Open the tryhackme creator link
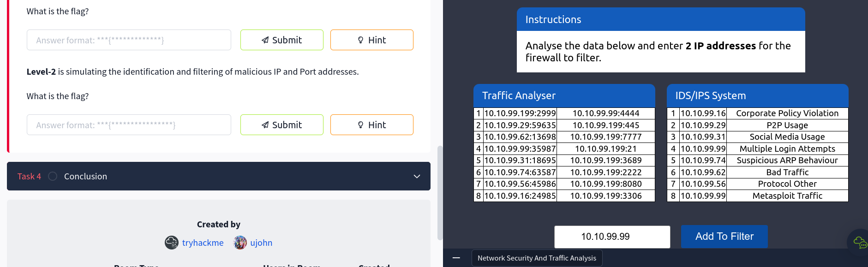 pyautogui.click(x=203, y=243)
